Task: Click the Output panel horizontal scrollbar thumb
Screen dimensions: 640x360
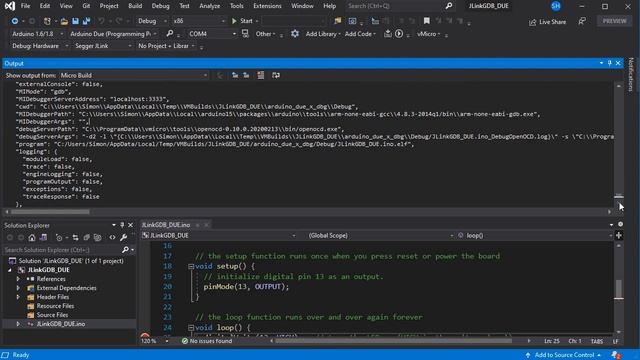Action: [50, 212]
